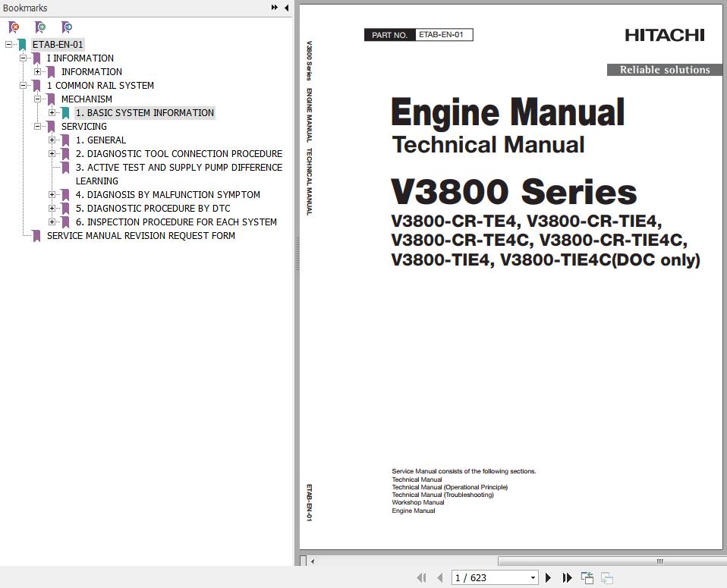Viewport: 727px width, 588px height.
Task: Open SERVICE MANUAL REVISION REQUEST FORM bookmark
Action: 141,236
